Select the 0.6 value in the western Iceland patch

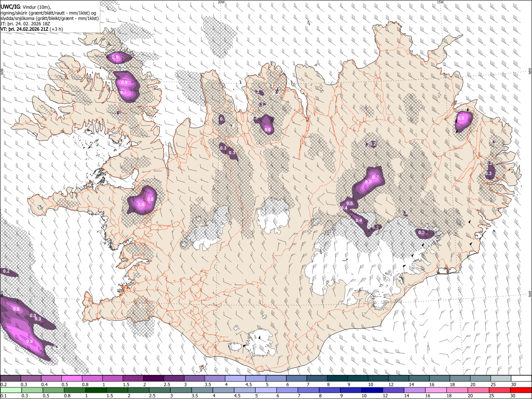150,199
